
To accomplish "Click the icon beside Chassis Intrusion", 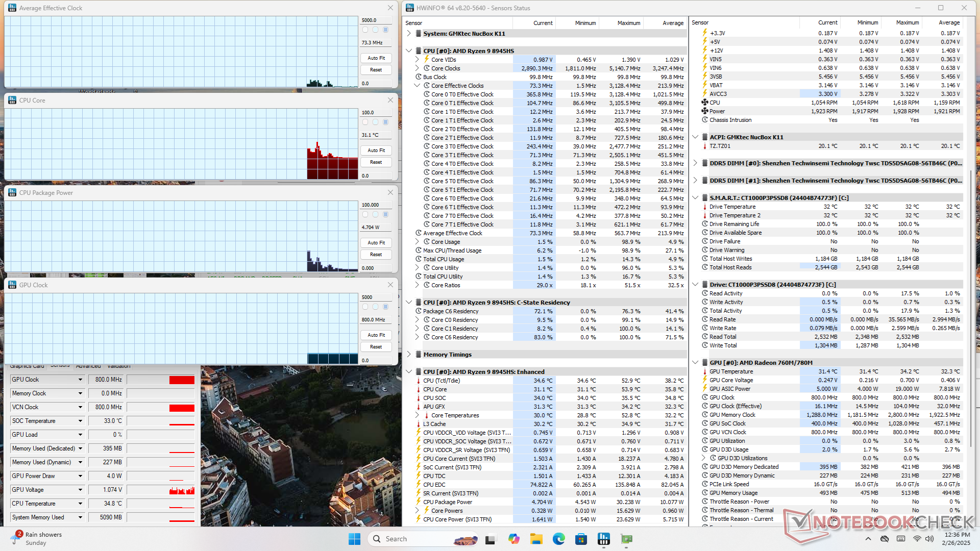I will coord(705,120).
